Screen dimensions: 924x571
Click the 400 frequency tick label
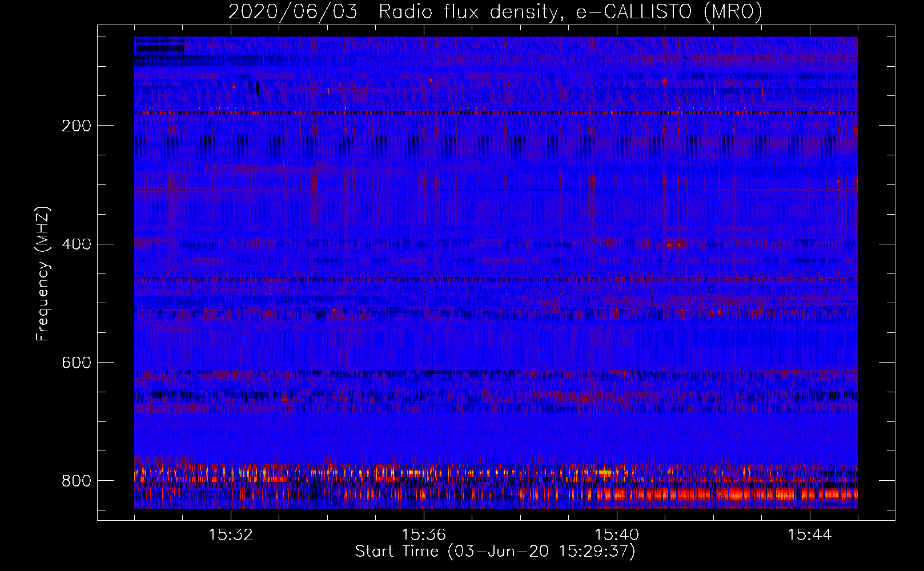[76, 244]
